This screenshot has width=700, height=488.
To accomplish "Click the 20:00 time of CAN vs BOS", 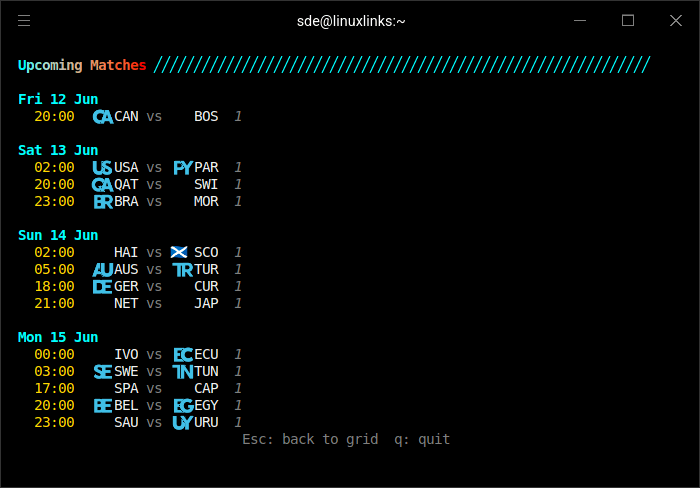I will pos(54,117).
